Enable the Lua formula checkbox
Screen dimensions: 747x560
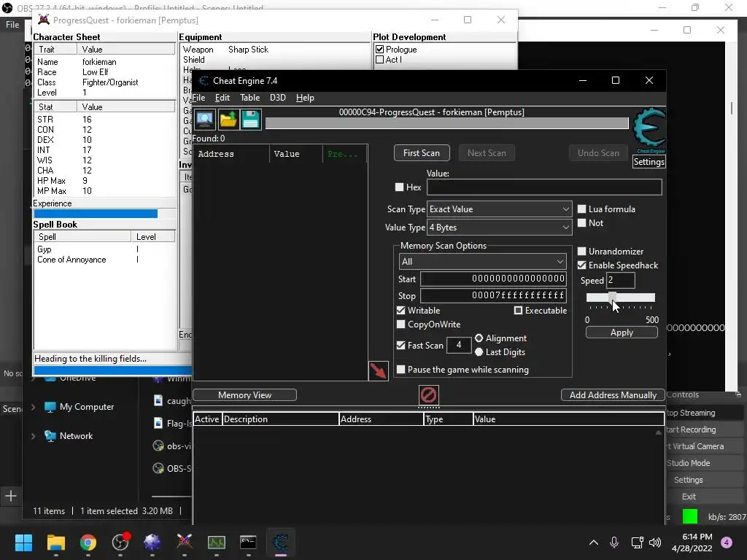pos(581,209)
